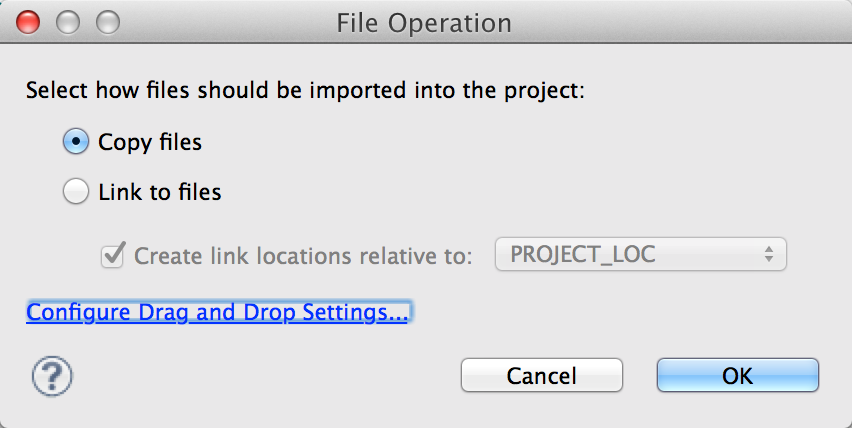Open help with the question mark icon
The width and height of the screenshot is (852, 428).
point(52,375)
